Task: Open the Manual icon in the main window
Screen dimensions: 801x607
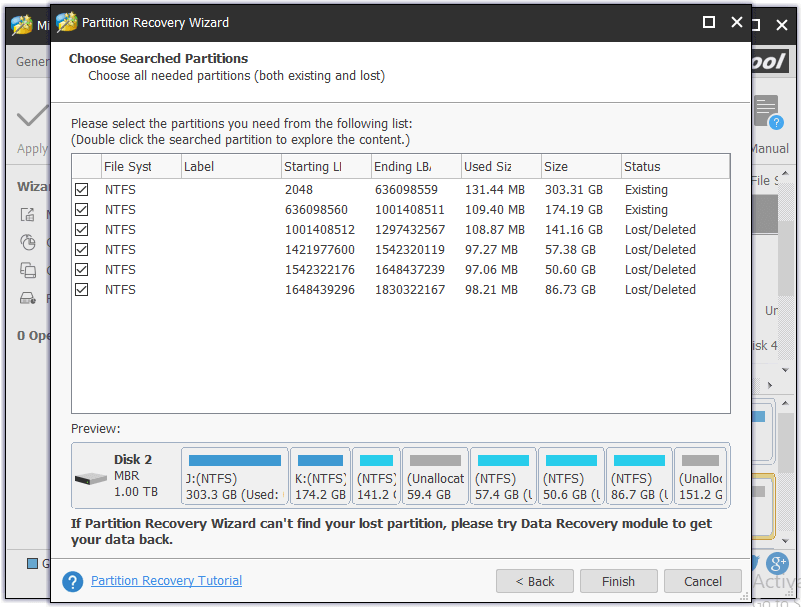Action: pyautogui.click(x=768, y=112)
